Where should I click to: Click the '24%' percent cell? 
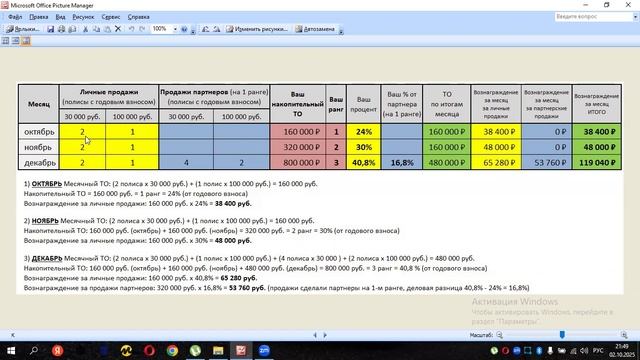[363, 132]
